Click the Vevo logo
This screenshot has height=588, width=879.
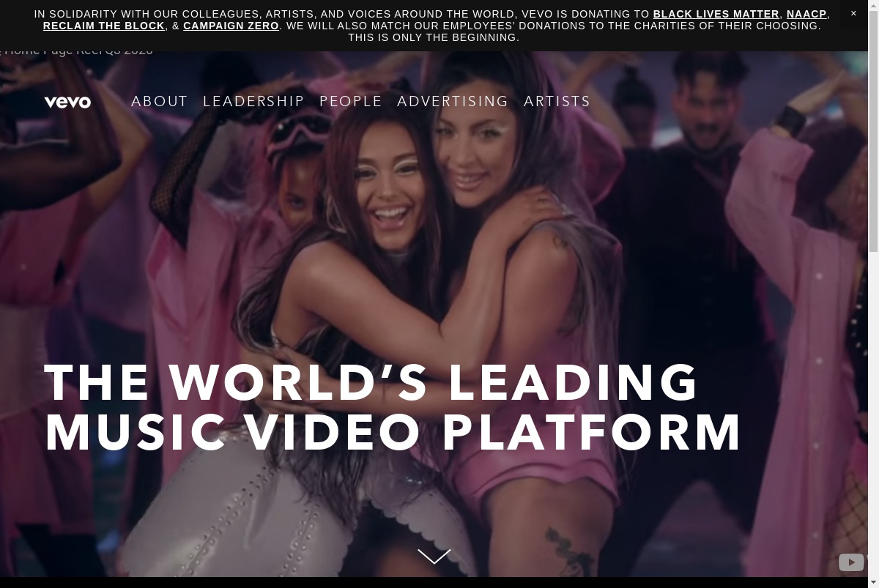67,103
